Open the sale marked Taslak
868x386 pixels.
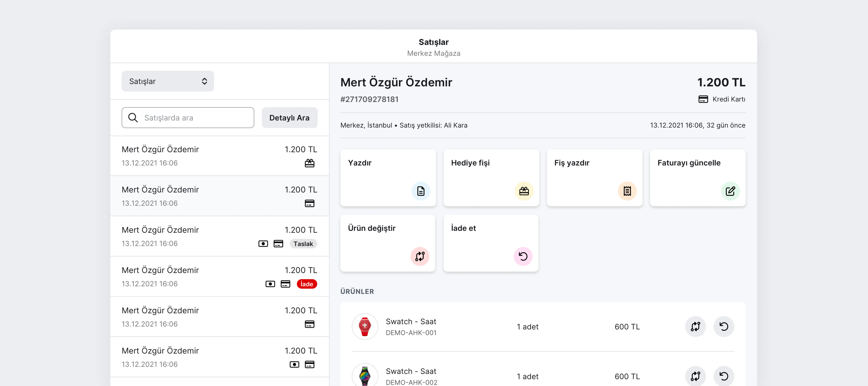220,236
